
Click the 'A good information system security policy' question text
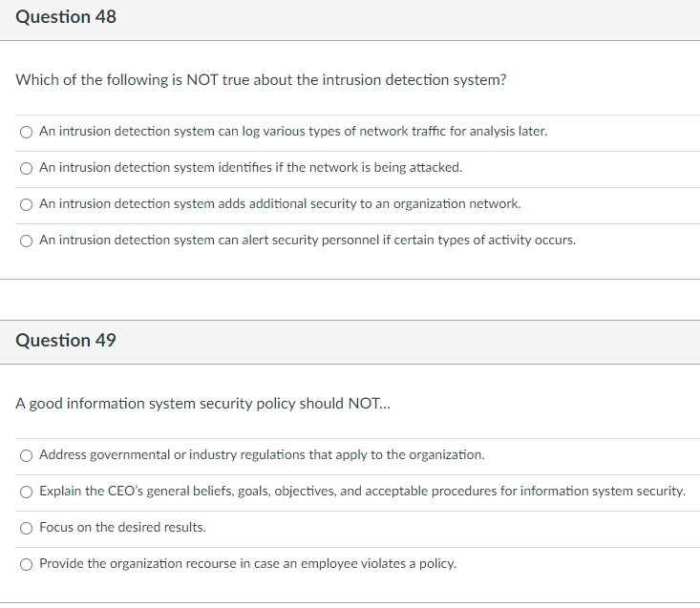coord(202,404)
